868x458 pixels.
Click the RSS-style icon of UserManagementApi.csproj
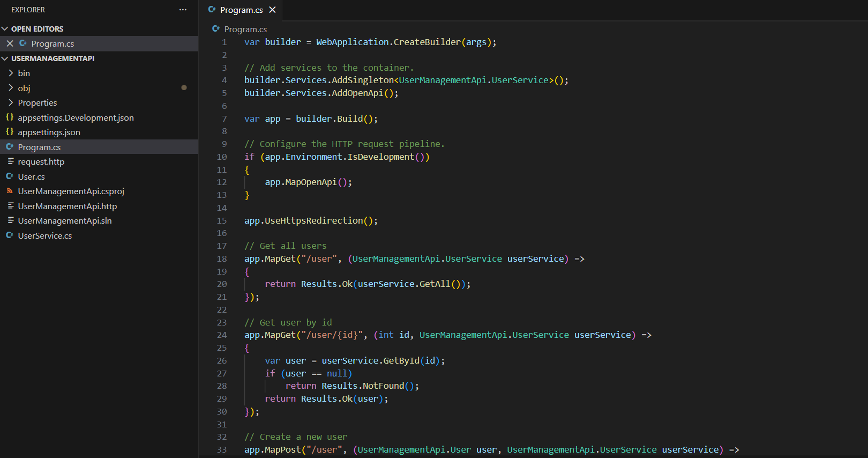click(x=10, y=191)
